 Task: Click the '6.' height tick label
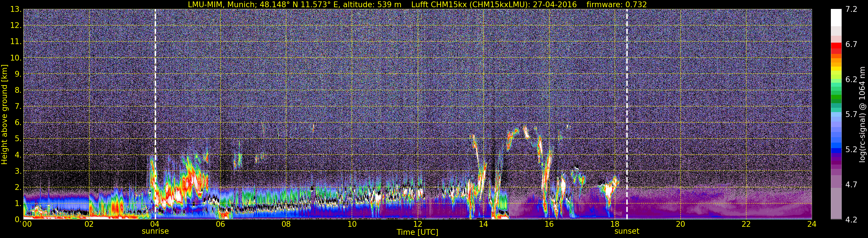(18, 122)
